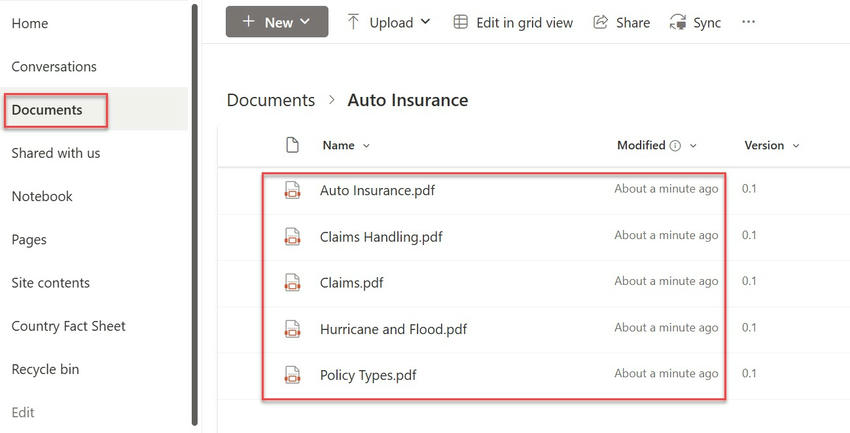The image size is (850, 433).
Task: Click the Modified column header text
Action: (x=641, y=145)
